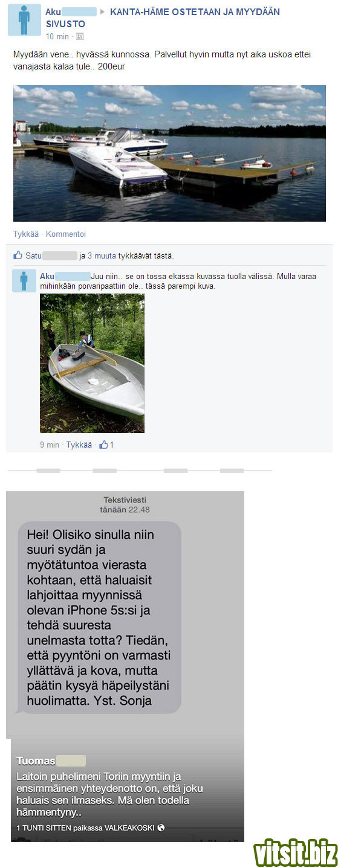
Task: Click Aku's profile avatar on the post
Action: coord(24,20)
